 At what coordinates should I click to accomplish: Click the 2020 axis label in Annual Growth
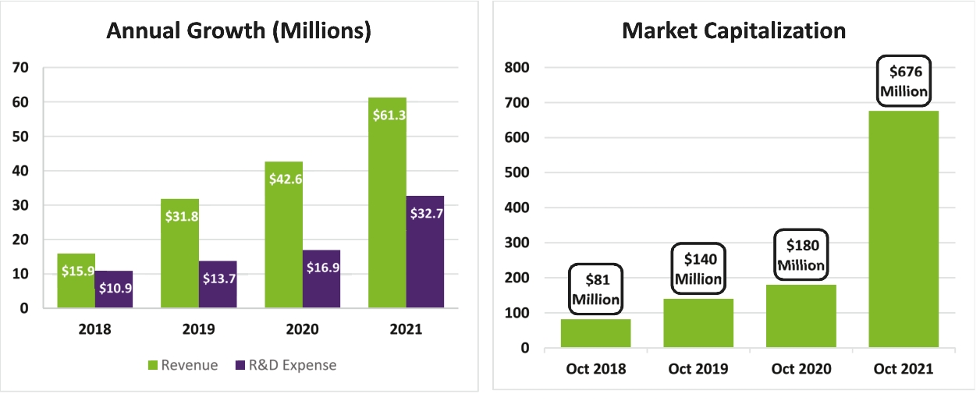point(302,329)
